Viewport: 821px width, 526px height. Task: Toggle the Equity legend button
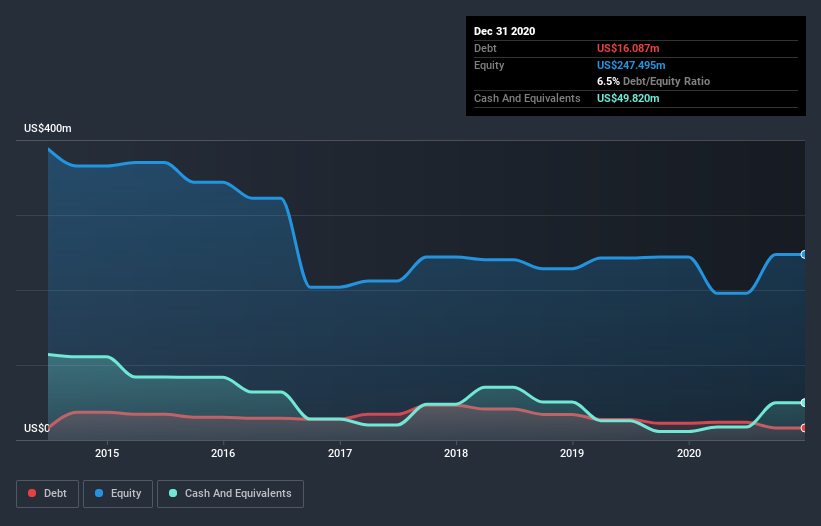[118, 494]
